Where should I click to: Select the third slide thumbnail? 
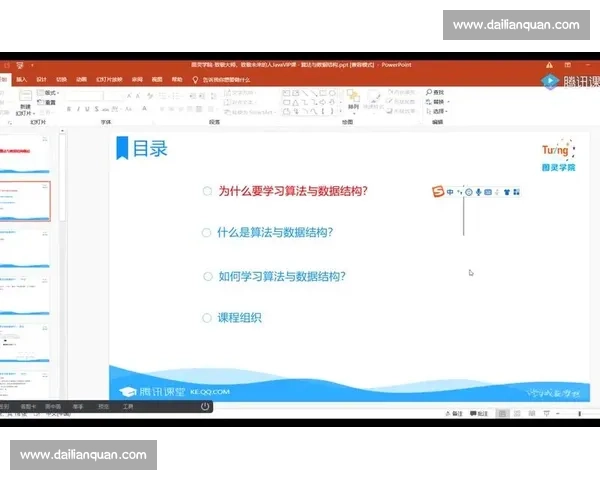24,249
